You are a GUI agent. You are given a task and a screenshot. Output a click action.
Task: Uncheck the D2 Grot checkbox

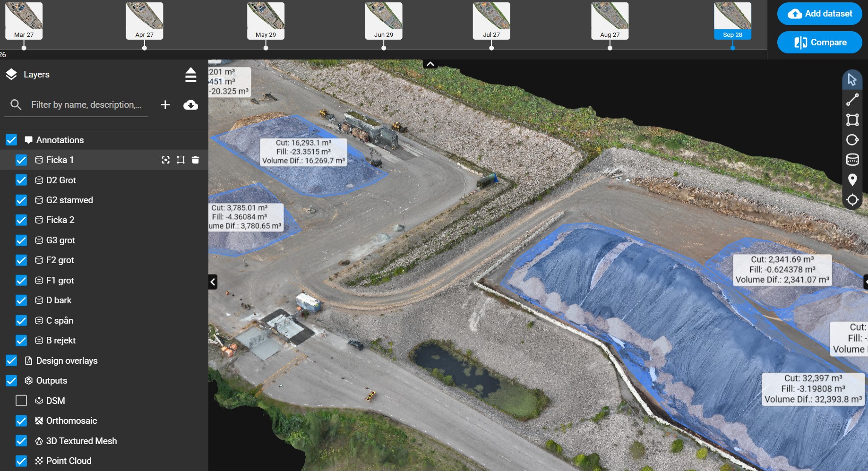pos(21,180)
